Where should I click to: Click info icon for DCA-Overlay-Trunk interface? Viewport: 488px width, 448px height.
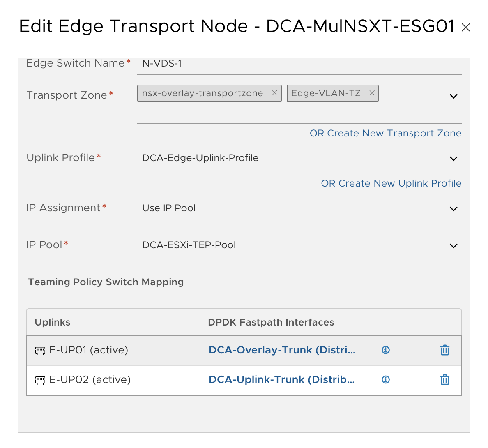[386, 350]
